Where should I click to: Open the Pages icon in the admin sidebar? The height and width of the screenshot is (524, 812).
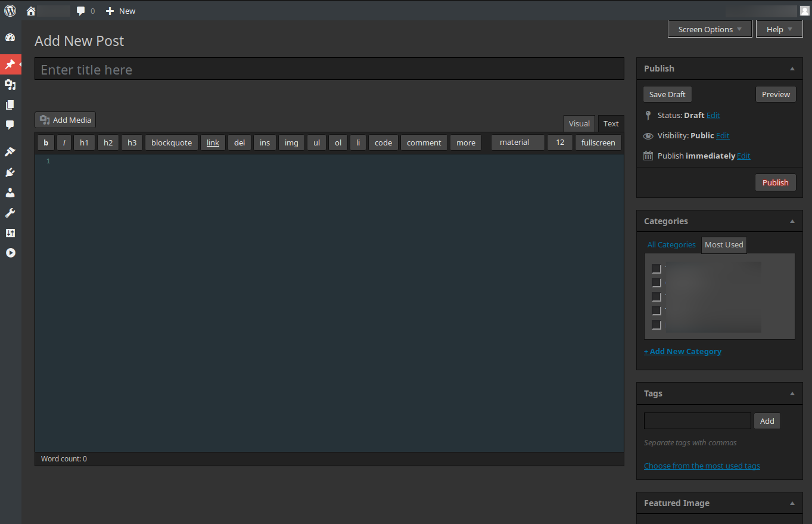pyautogui.click(x=10, y=104)
